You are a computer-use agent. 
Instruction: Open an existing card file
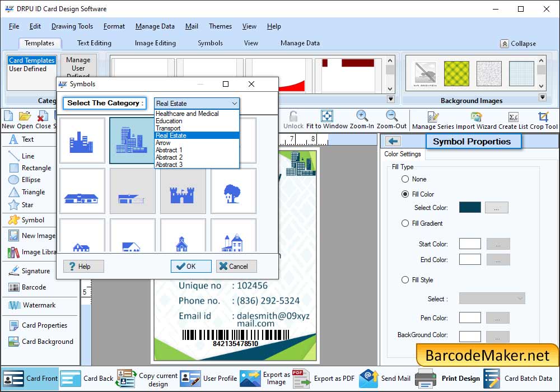coord(25,120)
